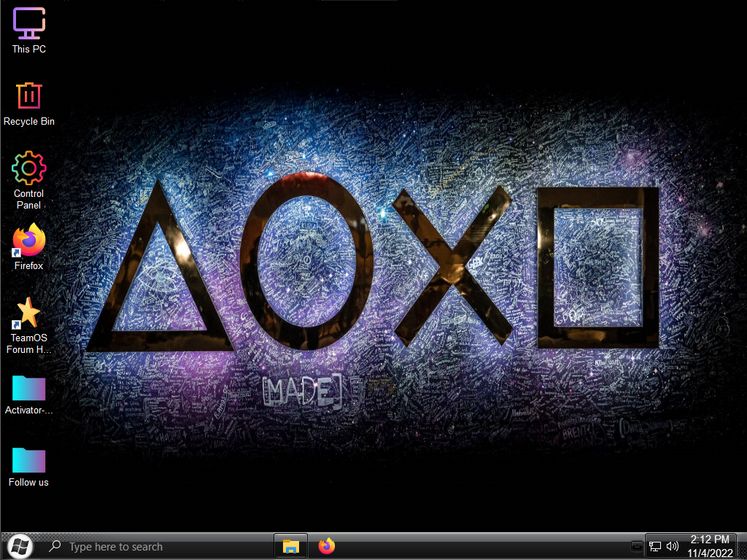Screen dimensions: 747x560
Task: Click the search magnifier icon in taskbar
Action: point(55,546)
